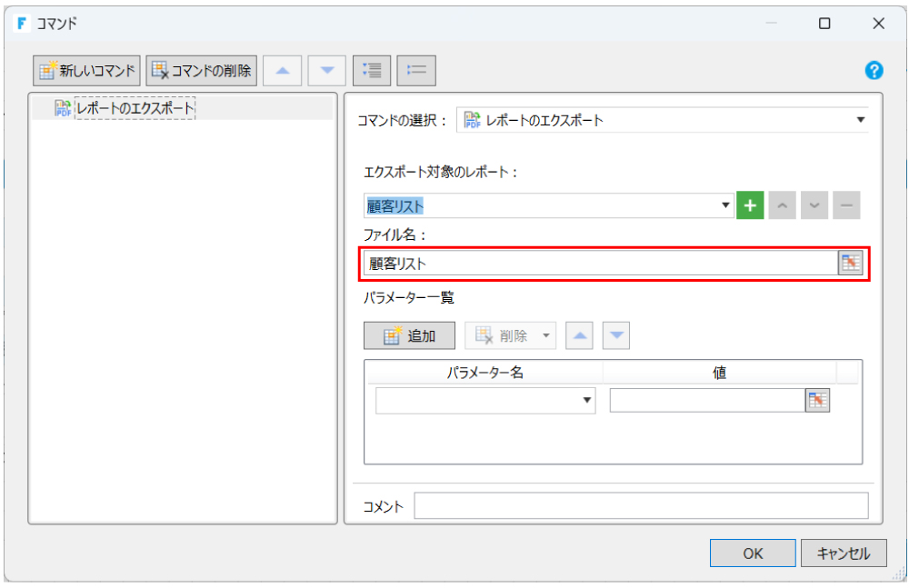Open the コマンドの選択 dropdown

coord(860,120)
